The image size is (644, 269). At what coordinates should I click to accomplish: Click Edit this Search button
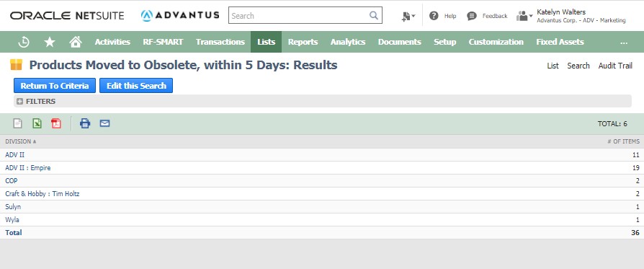point(136,86)
